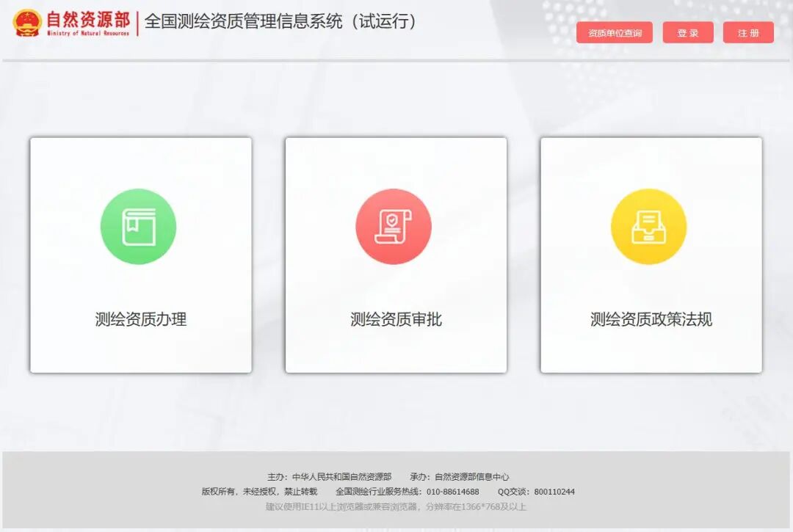Viewport: 793px width, 532px height.
Task: Click the QQ contact number 800110244
Action: tap(554, 492)
